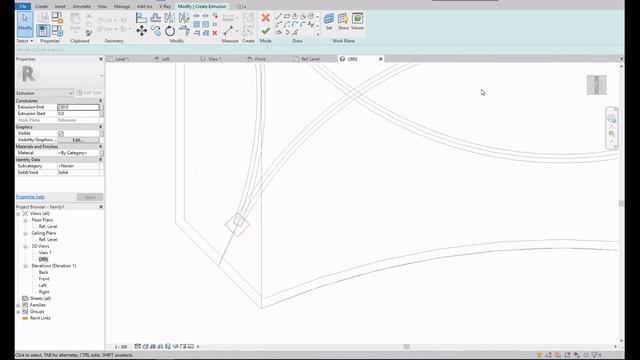
Task: Click the Apply button in Properties
Action: (89, 197)
